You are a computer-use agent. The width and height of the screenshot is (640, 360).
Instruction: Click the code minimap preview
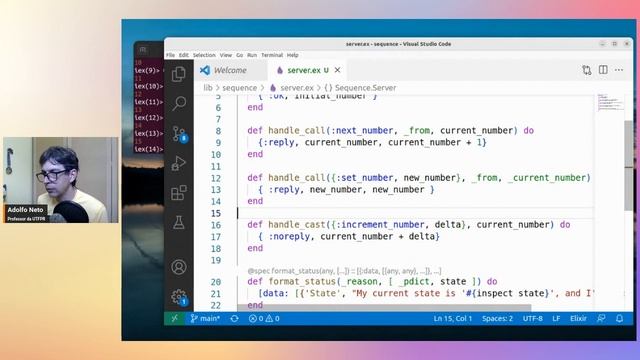[x=610, y=102]
